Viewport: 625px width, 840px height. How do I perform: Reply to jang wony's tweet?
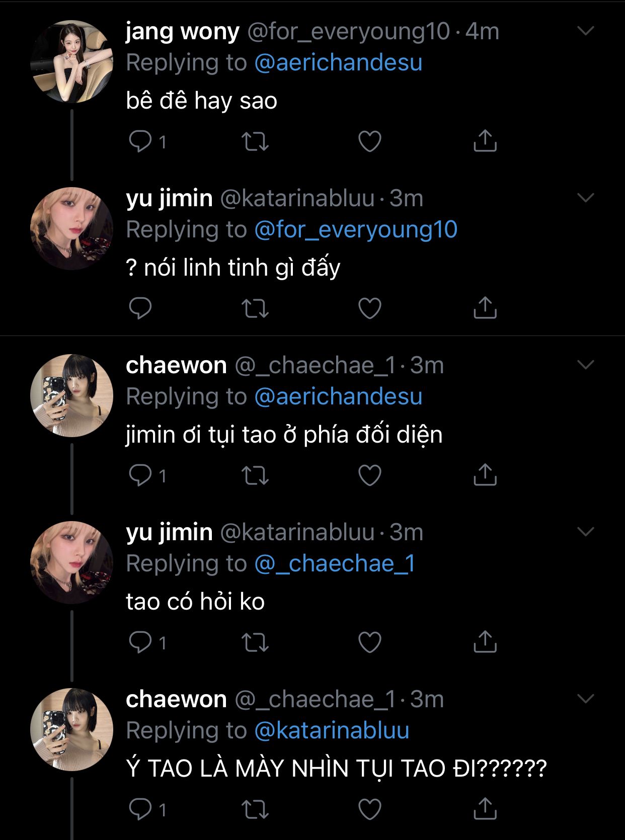click(x=140, y=141)
